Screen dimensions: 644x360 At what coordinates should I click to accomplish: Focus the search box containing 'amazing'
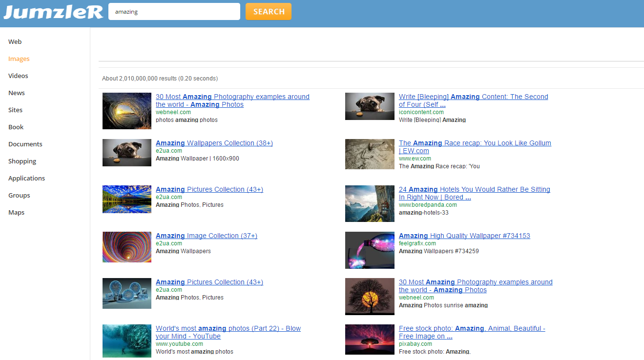174,12
